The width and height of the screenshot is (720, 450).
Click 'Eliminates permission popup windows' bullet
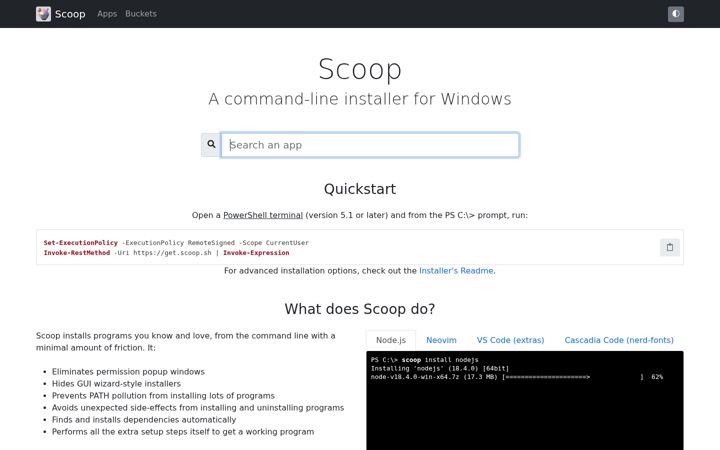pyautogui.click(x=128, y=371)
